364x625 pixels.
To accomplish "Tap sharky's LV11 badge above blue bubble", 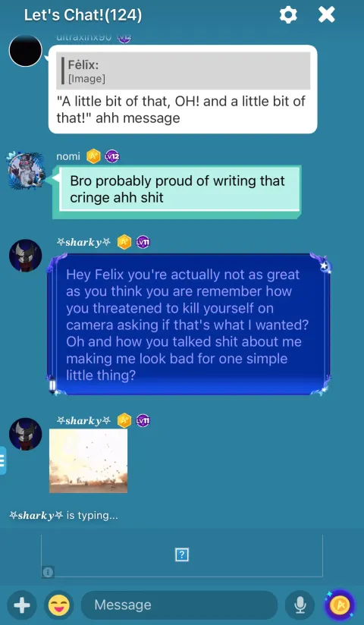I will (143, 242).
